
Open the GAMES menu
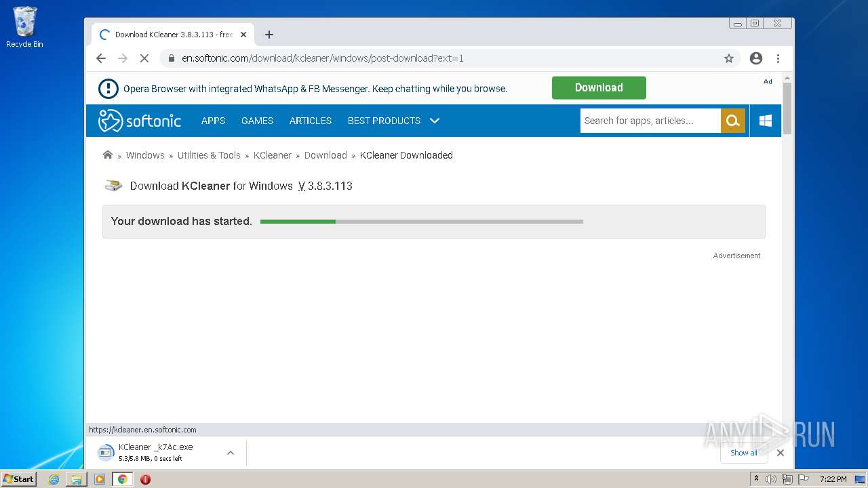(x=257, y=121)
